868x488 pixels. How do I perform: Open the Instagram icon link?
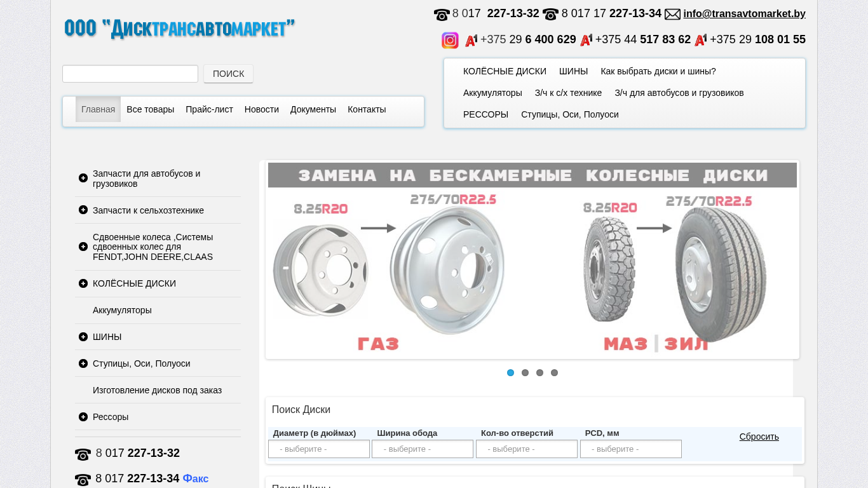[x=450, y=40]
